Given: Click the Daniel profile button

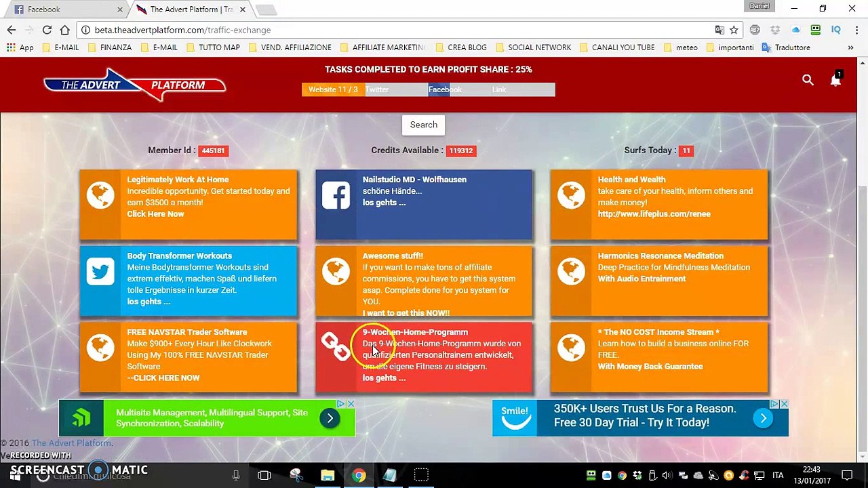Looking at the screenshot, I should tap(759, 6).
